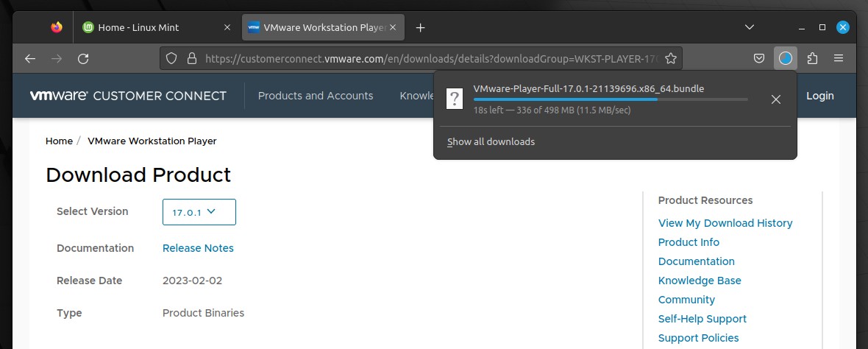The width and height of the screenshot is (868, 349).
Task: Open a new tab with plus button
Action: click(420, 27)
